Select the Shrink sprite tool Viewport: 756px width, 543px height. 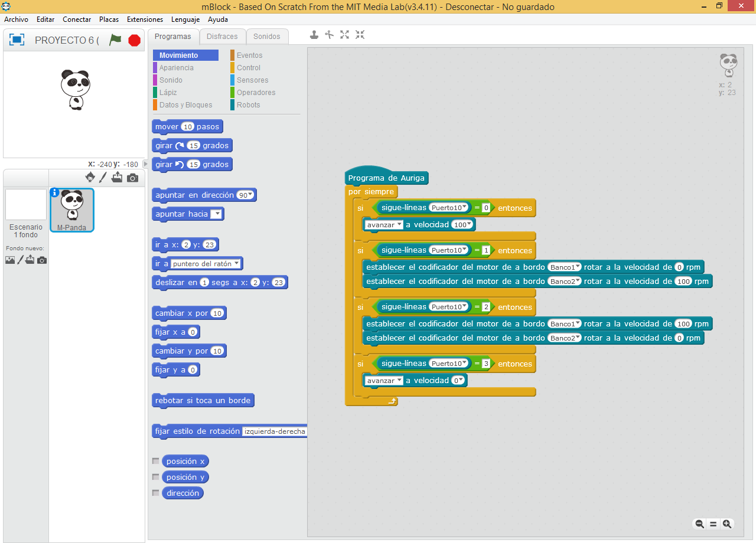[360, 35]
